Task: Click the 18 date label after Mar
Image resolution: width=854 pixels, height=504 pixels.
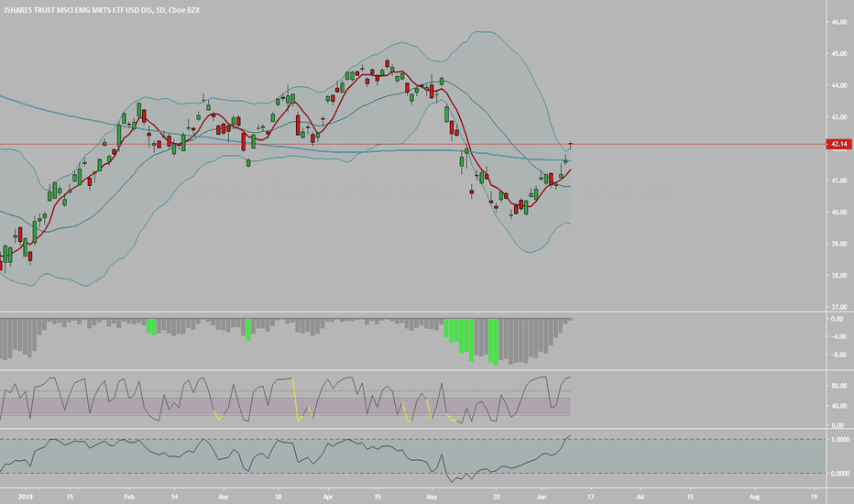Action: pyautogui.click(x=279, y=497)
